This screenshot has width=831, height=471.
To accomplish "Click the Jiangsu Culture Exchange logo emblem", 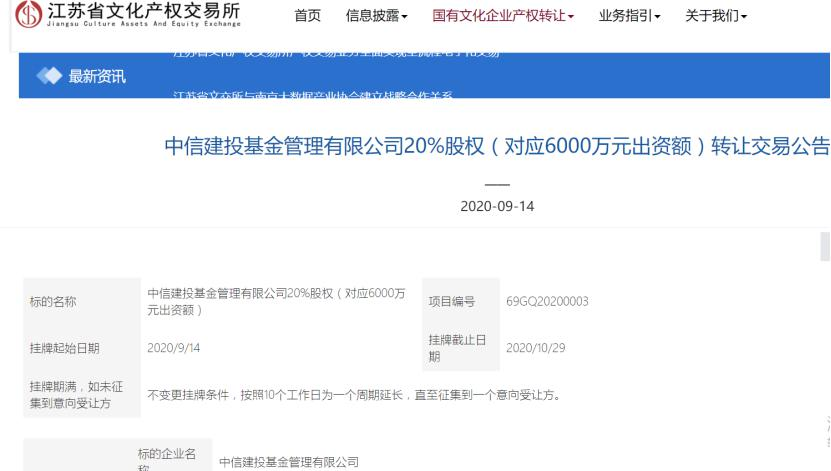I will (29, 14).
